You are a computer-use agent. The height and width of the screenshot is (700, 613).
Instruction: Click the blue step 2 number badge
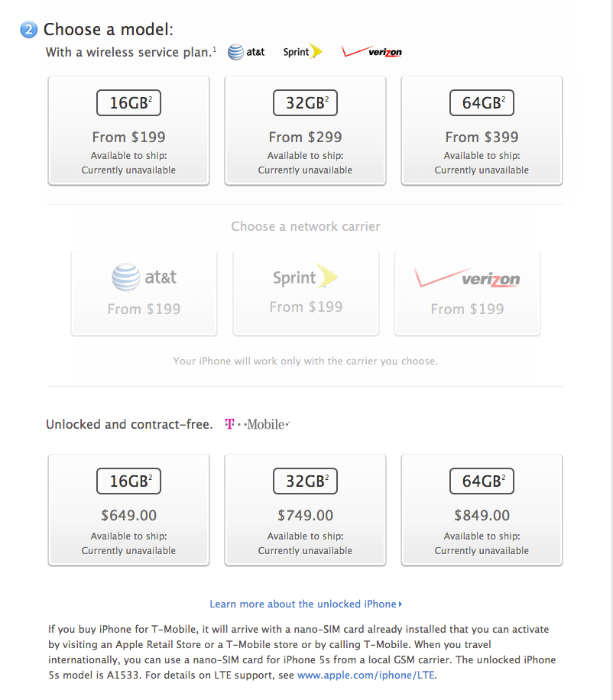[28, 30]
